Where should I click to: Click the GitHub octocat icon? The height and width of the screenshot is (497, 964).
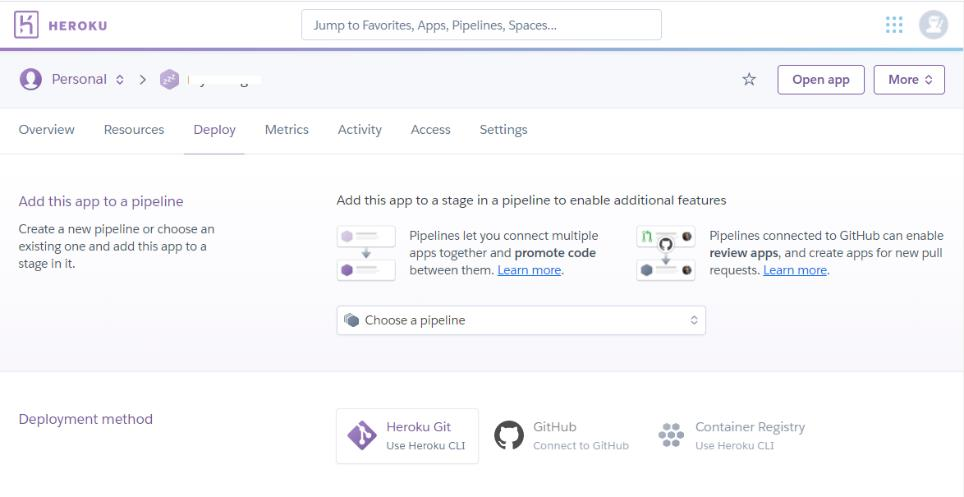point(509,435)
